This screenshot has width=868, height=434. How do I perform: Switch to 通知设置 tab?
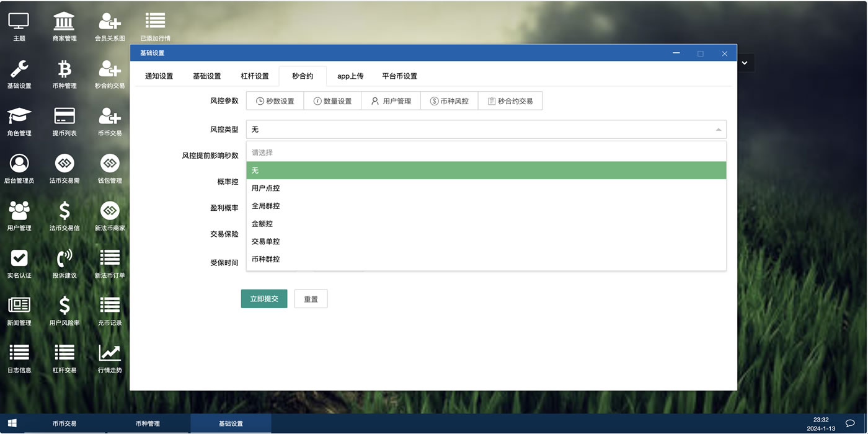point(159,76)
